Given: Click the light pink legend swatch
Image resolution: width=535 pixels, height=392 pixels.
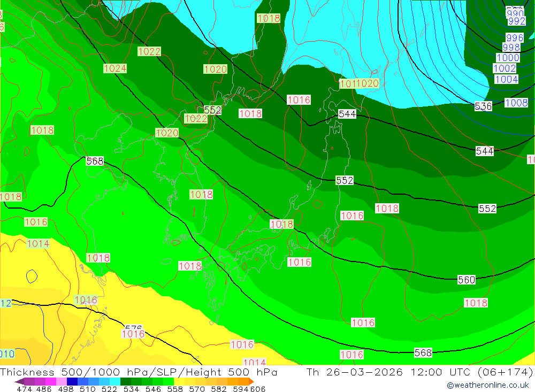Looking at the screenshot, I should click(62, 381).
